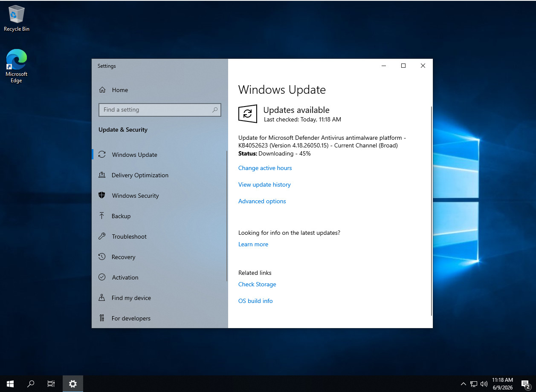Screen dimensions: 536x392
Task: Open taskbar search magnifier
Action: pos(31,384)
